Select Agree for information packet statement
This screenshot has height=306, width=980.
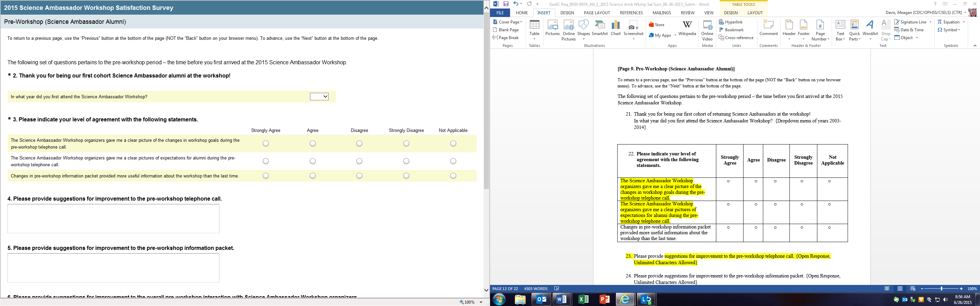click(x=312, y=176)
